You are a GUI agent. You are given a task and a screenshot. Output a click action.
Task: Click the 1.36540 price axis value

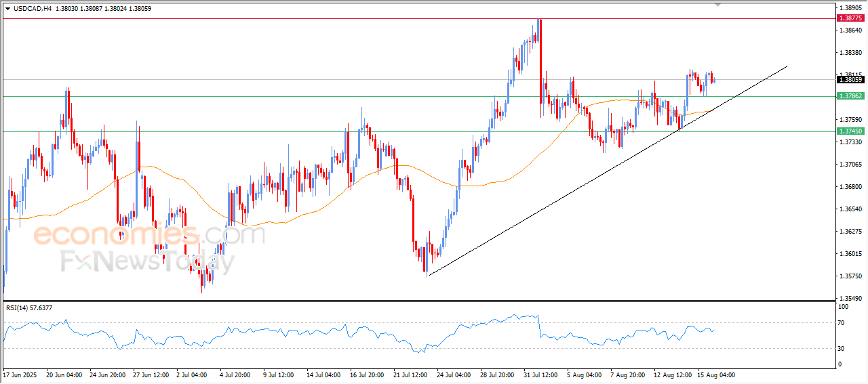(850, 209)
